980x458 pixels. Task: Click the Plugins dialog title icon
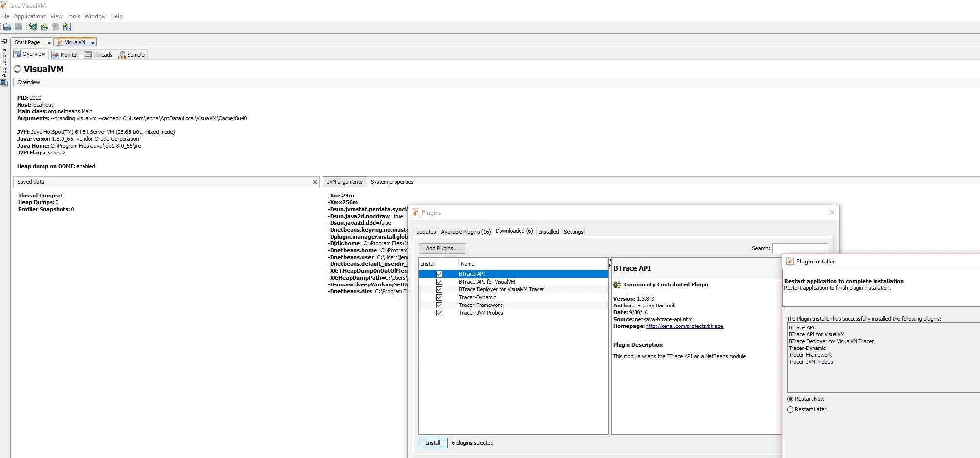[416, 212]
